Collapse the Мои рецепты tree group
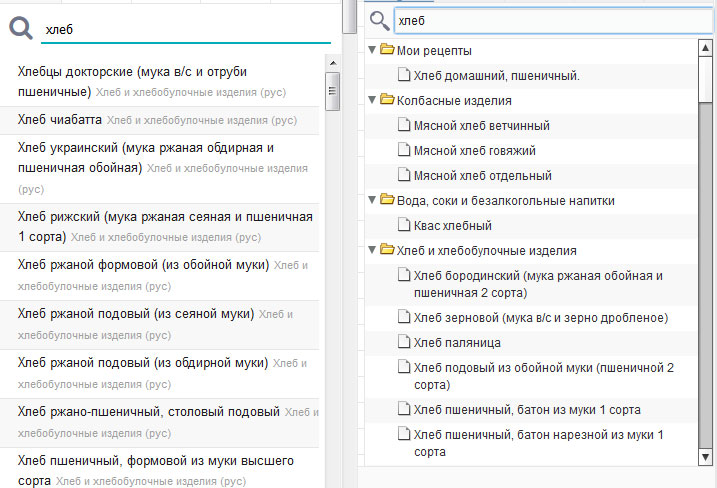 373,50
